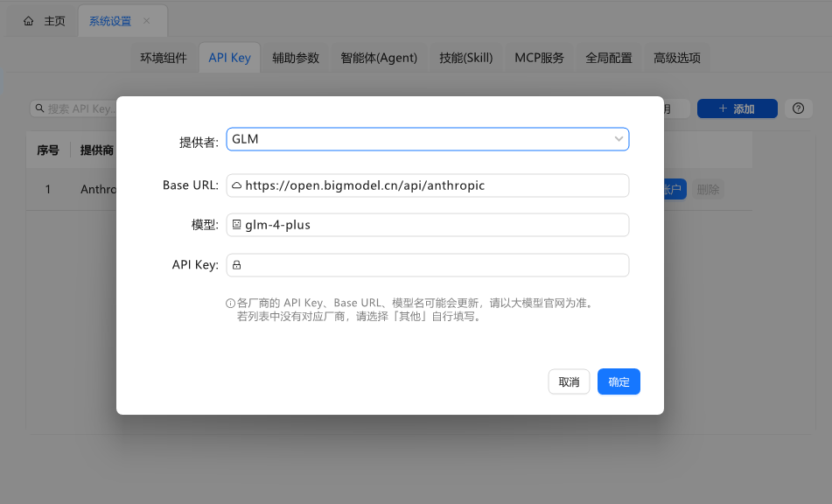The height and width of the screenshot is (504, 832).
Task: Close the 系统设置 tab
Action: click(x=146, y=21)
